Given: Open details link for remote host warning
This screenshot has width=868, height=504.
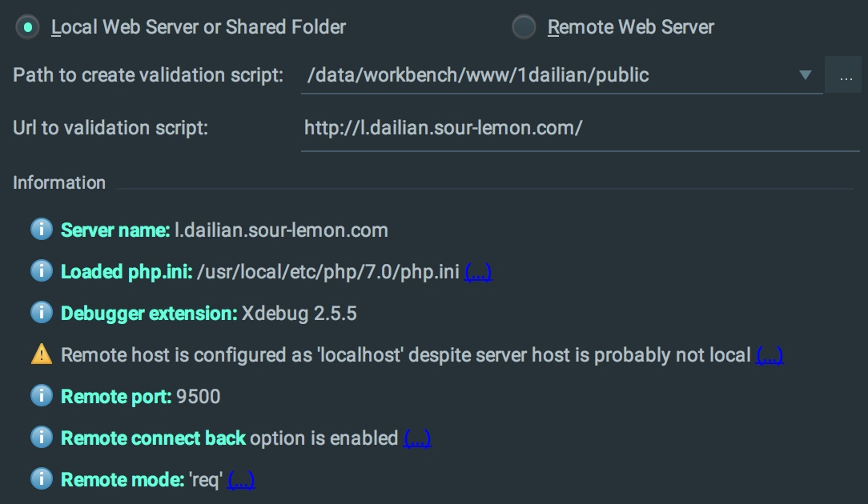Looking at the screenshot, I should [x=770, y=355].
